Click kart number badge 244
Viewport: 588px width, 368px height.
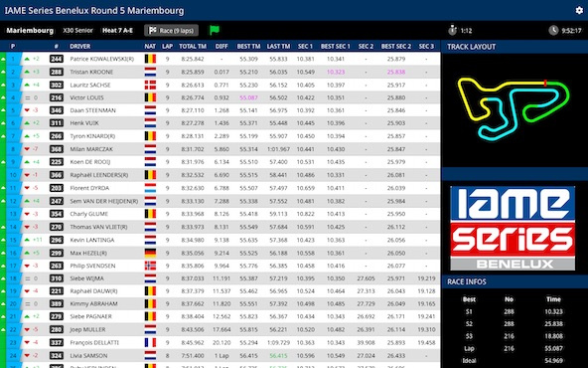click(57, 59)
